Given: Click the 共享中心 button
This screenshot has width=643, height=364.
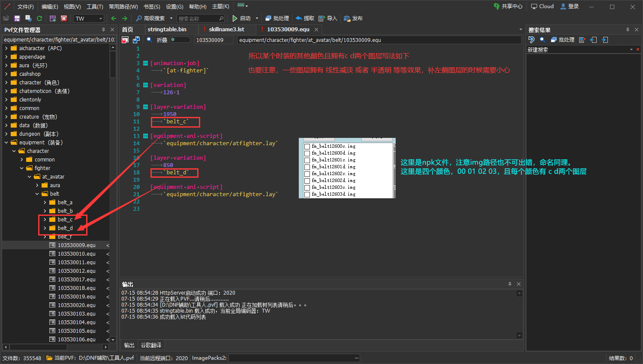Looking at the screenshot, I should click(508, 6).
